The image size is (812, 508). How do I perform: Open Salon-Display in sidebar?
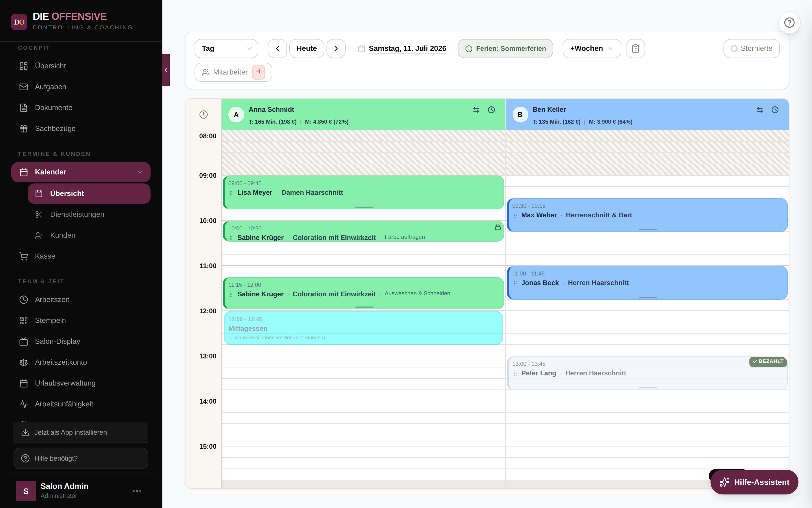[81, 341]
